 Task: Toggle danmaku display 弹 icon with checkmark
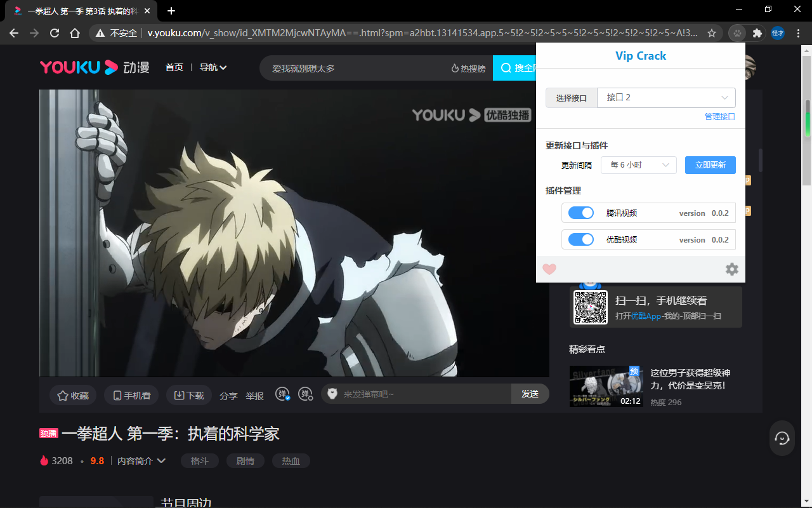(x=283, y=394)
